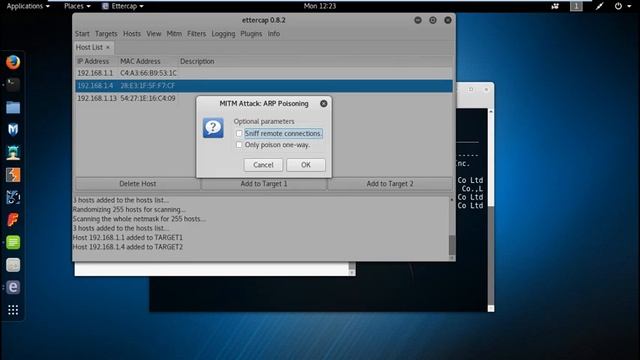Click Add to Target 2 button
Viewport: 640px width, 360px height.
point(390,184)
